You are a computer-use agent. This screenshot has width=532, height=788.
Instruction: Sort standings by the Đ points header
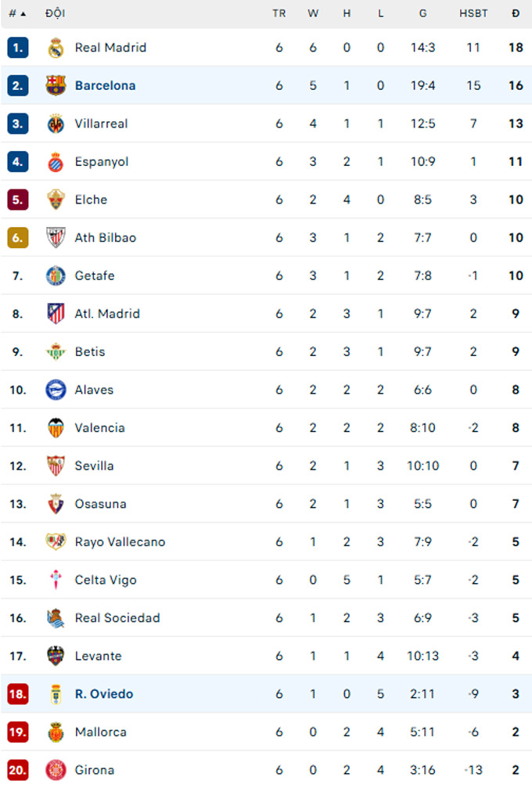516,14
